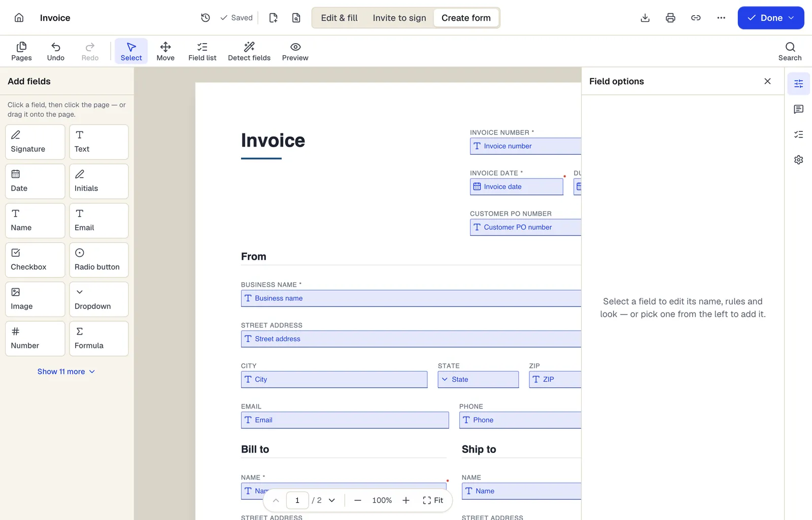Open the more options ellipsis menu
812x520 pixels.
pos(721,18)
